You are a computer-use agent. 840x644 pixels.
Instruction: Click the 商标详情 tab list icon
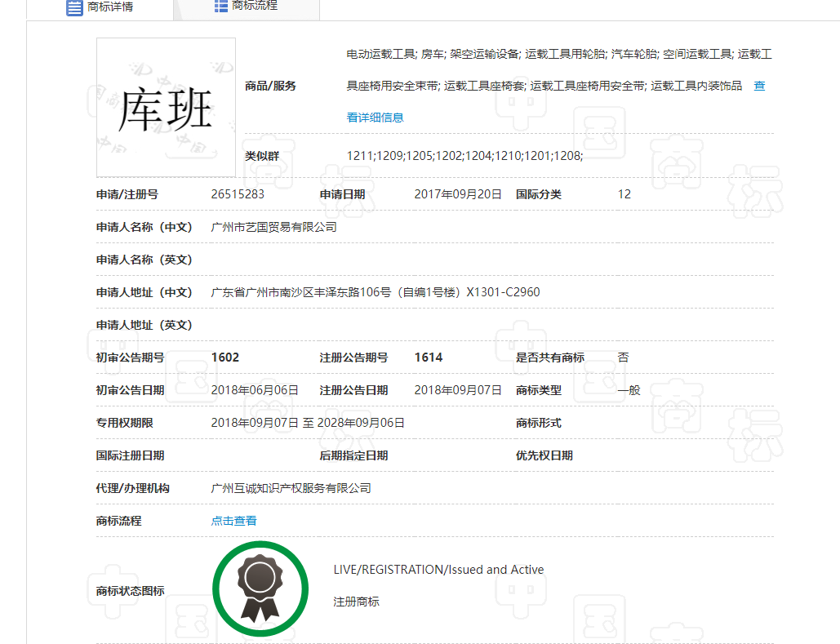point(74,7)
